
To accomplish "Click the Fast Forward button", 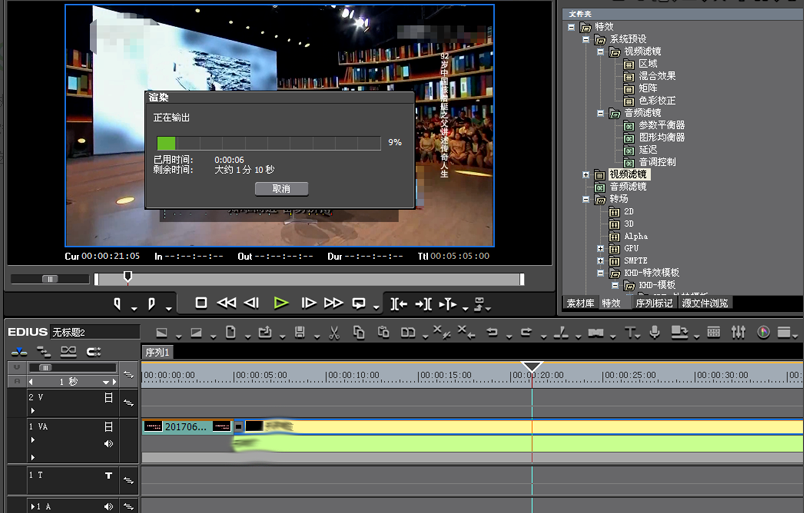I will tap(333, 303).
